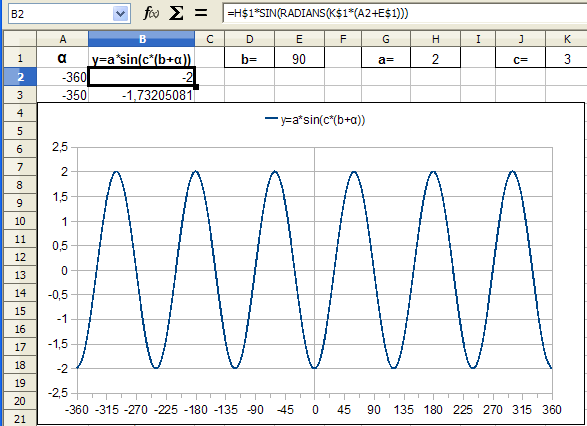Click cell G1 labeled a=

point(386,58)
